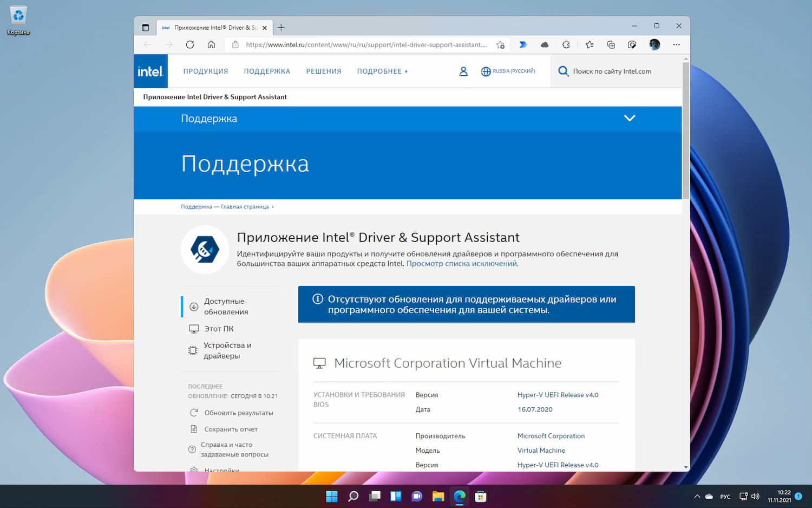Open File Explorer from taskbar

438,496
